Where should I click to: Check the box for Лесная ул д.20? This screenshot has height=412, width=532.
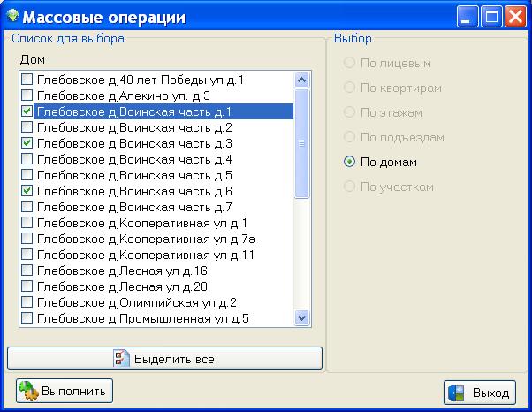(x=27, y=286)
